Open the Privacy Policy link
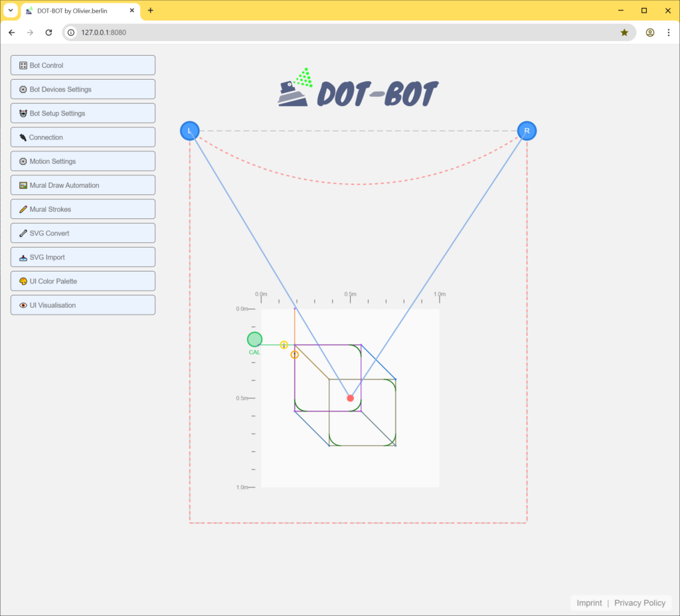The width and height of the screenshot is (680, 616). (639, 603)
